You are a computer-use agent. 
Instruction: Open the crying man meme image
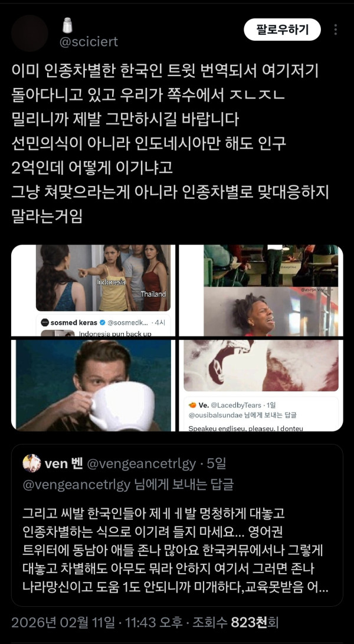tap(261, 290)
